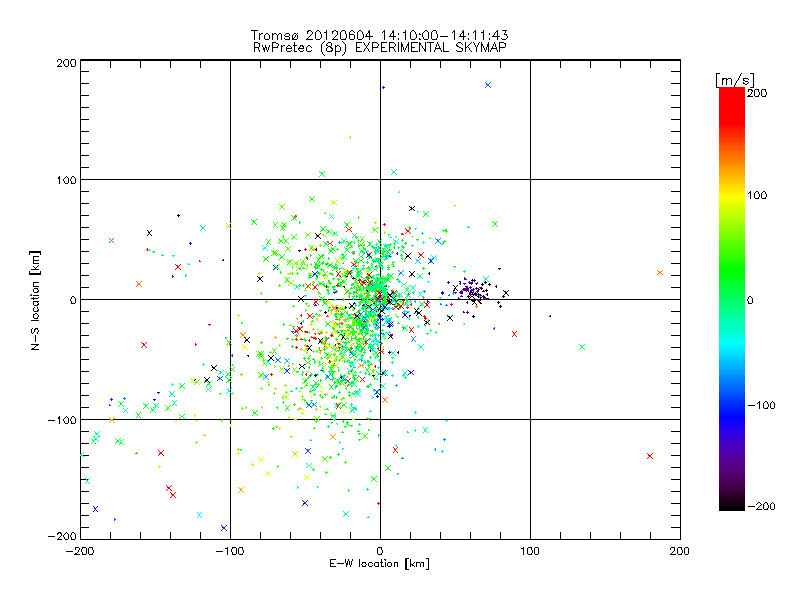Click the title text 'Tromsø 20120604 14:10:00-14:11:43'
800x600 pixels.
click(379, 35)
